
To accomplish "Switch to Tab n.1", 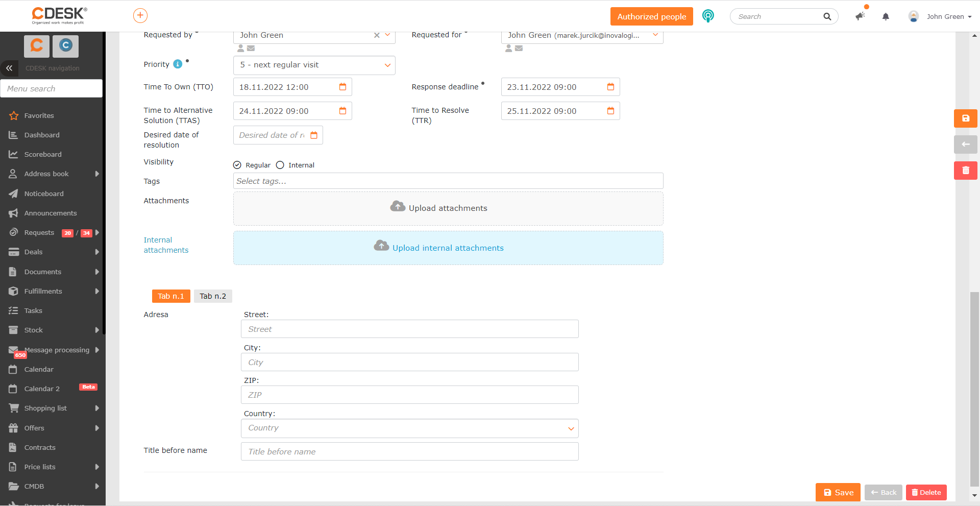I will point(171,296).
